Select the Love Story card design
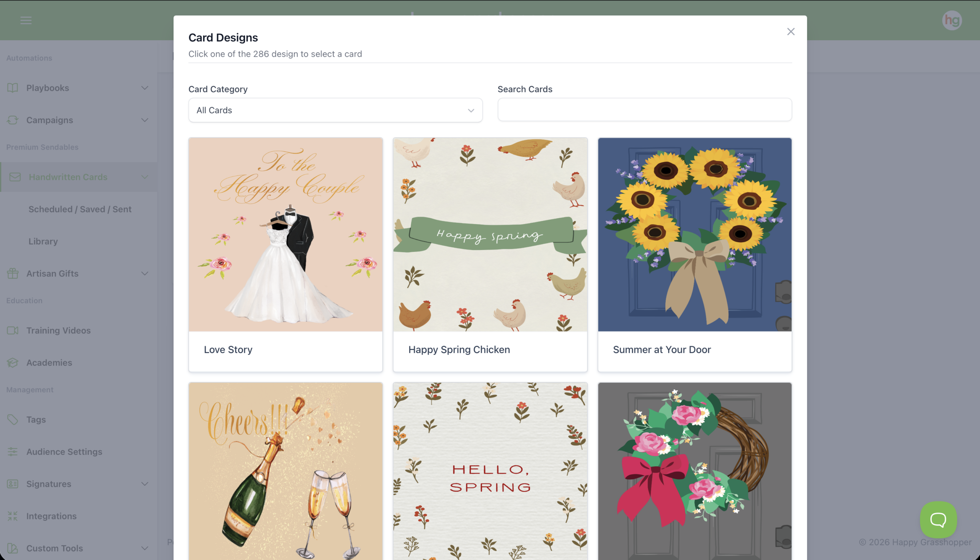This screenshot has width=980, height=560. [285, 254]
